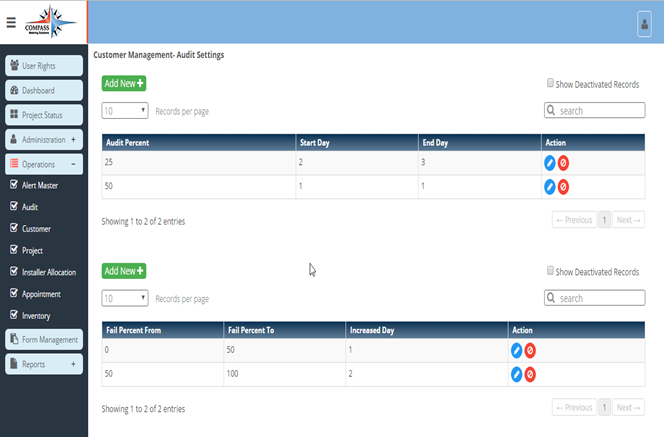Deactivate the Audit Percent 50 row
The height and width of the screenshot is (437, 664).
[x=563, y=186]
